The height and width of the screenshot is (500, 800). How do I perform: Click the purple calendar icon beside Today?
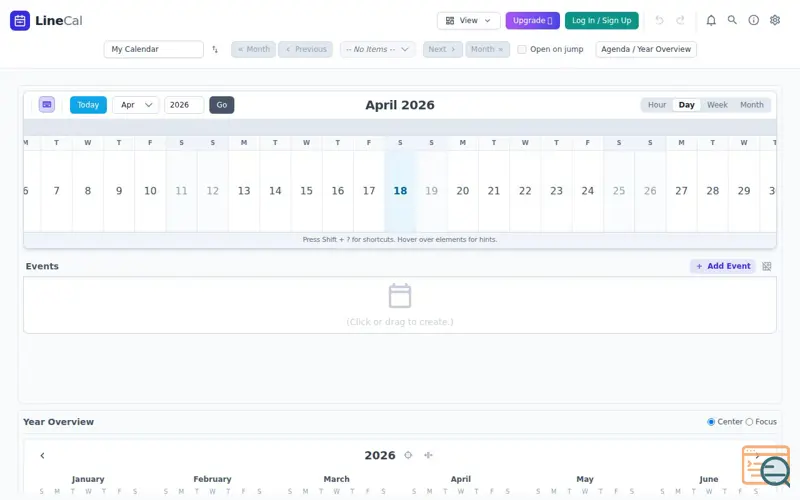click(47, 105)
